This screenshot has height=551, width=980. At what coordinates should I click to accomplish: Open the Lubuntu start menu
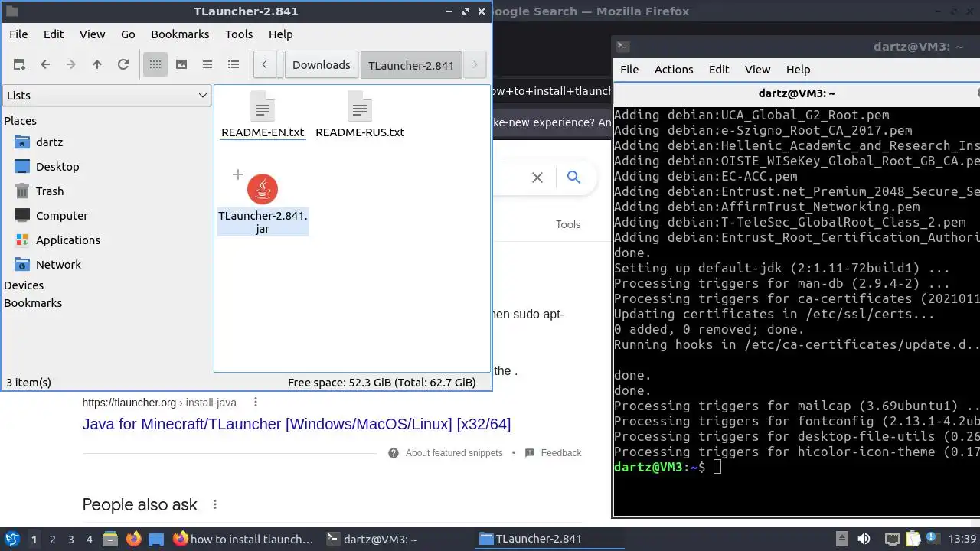pyautogui.click(x=12, y=539)
